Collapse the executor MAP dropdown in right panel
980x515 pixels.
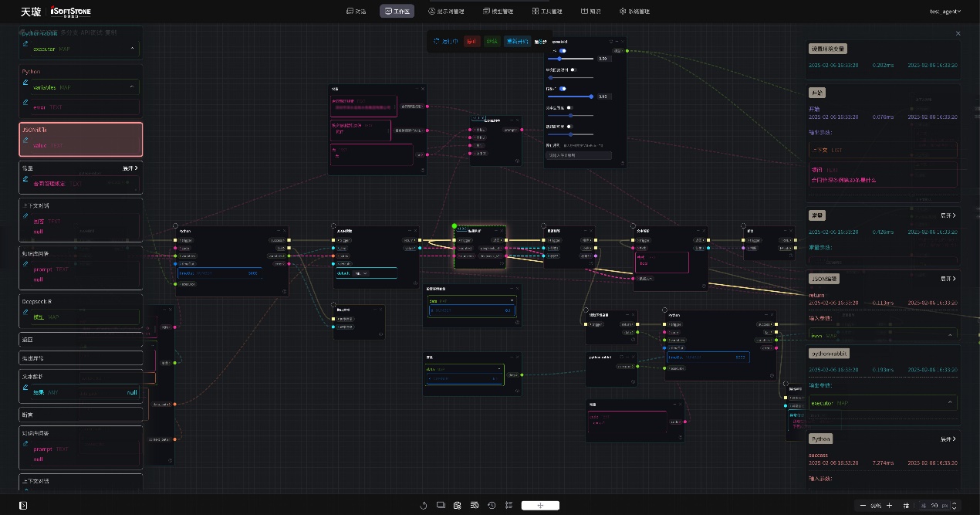click(949, 403)
